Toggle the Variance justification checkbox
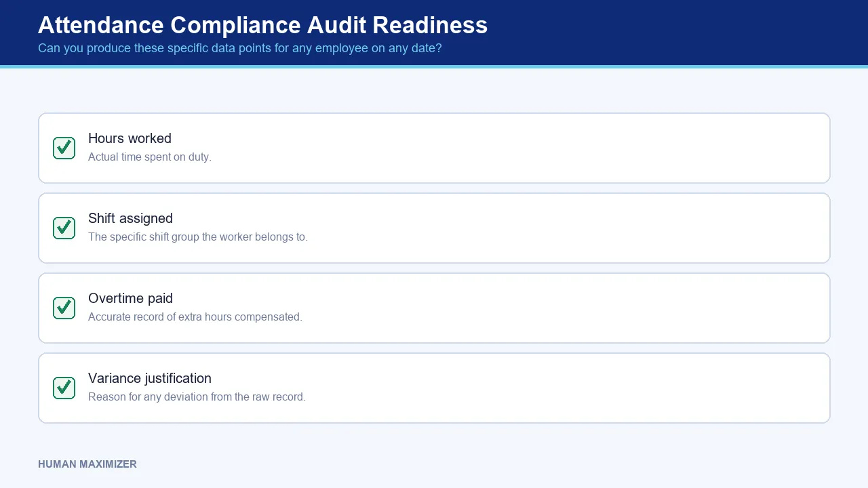 click(64, 388)
